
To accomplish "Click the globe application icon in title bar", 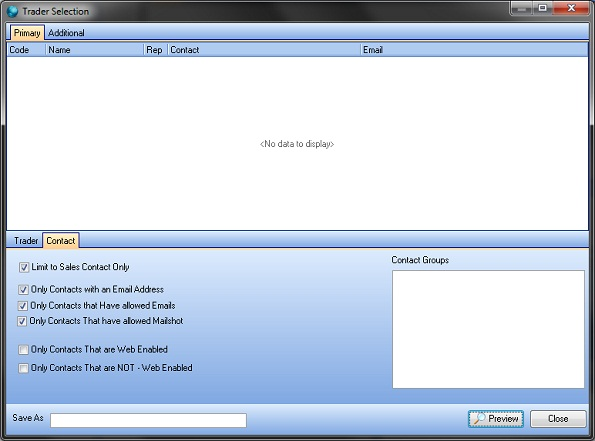I will tap(12, 11).
